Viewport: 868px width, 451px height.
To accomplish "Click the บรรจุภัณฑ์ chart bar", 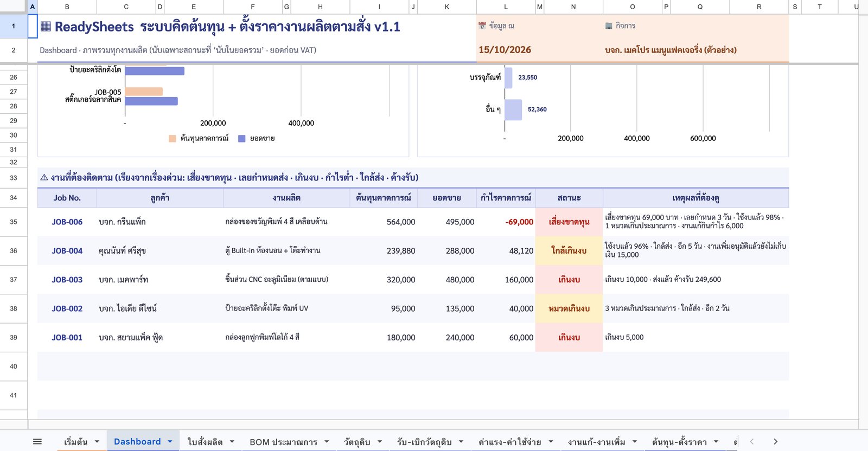I will [x=508, y=78].
